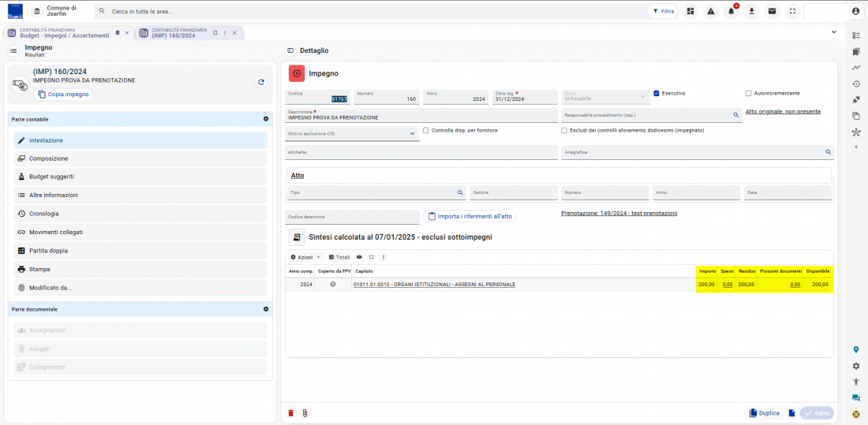
Task: Click the document icon beside Duplica
Action: 791,413
